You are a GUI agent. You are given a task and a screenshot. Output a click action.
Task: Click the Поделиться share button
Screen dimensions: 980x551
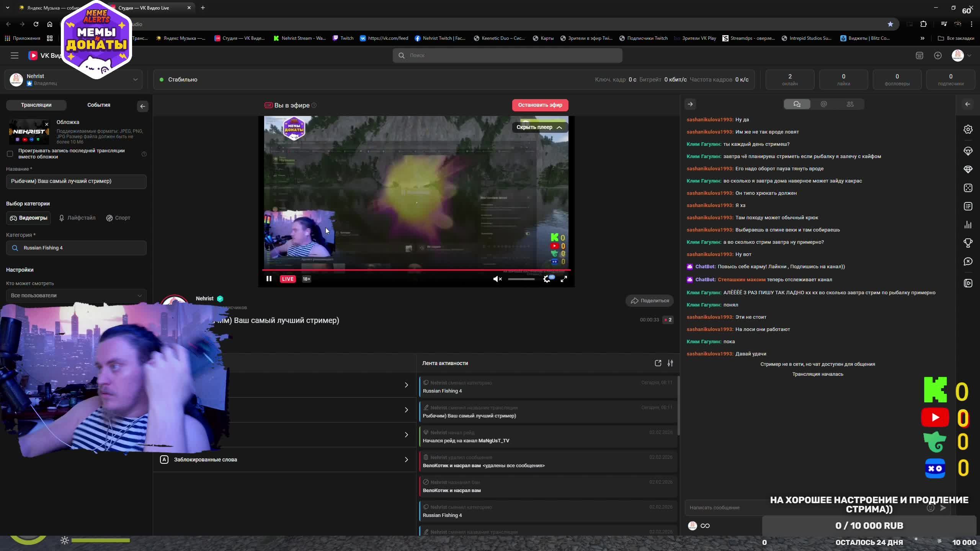tap(650, 301)
